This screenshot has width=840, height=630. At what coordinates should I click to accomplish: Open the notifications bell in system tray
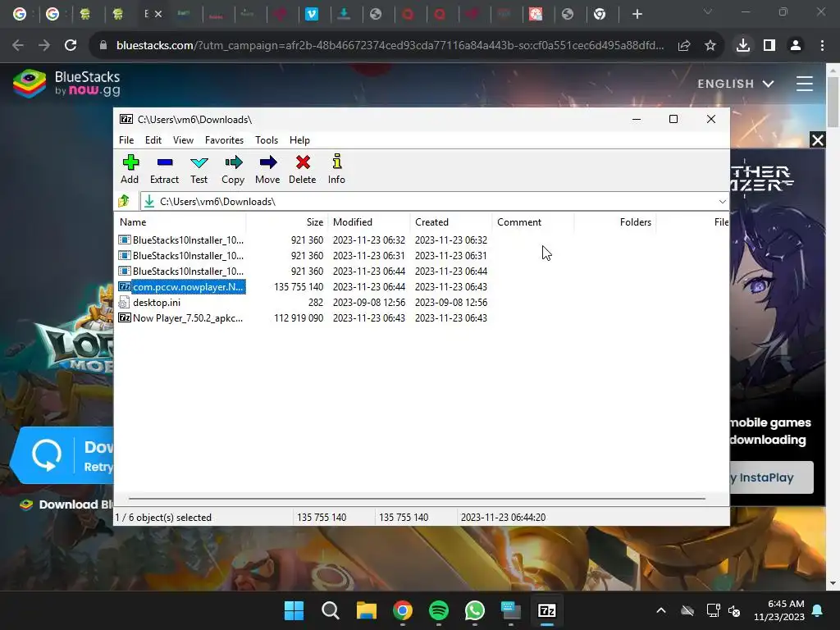pyautogui.click(x=818, y=610)
